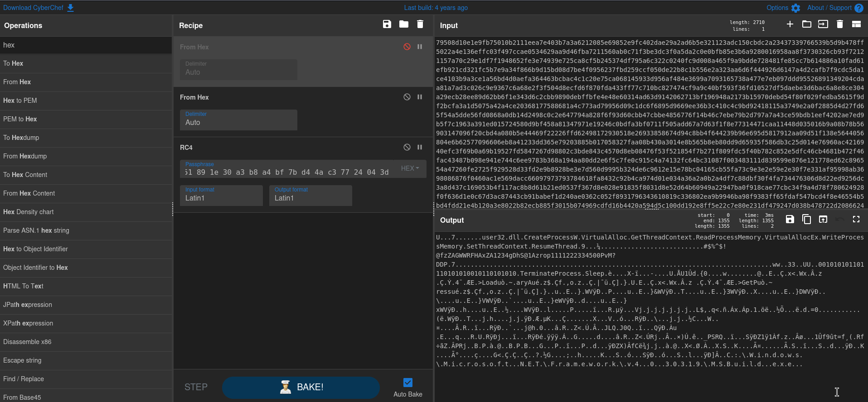Open the RC4 Output format dropdown
This screenshot has width=868, height=402.
pos(310,196)
